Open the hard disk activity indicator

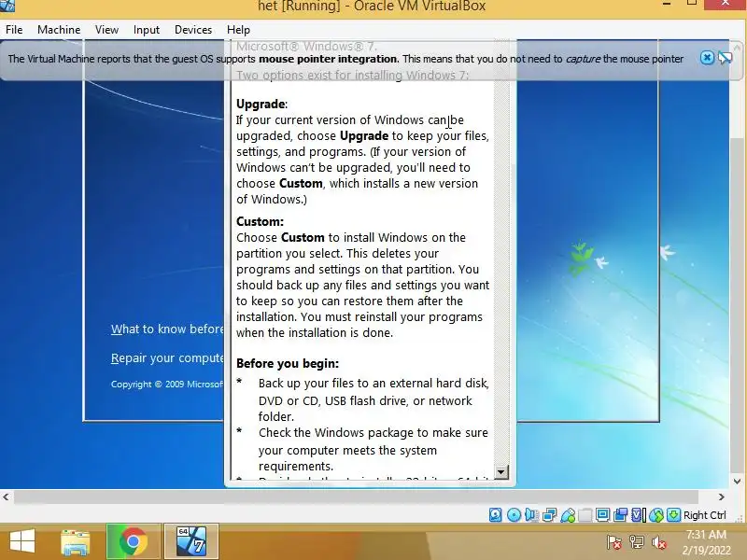tap(496, 515)
